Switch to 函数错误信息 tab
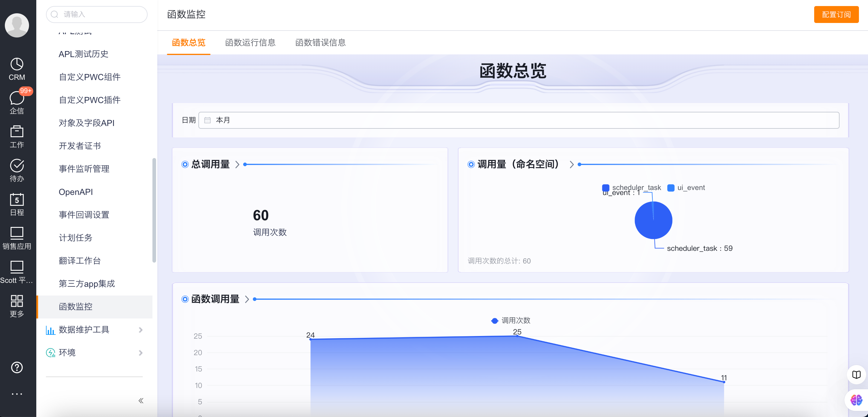The width and height of the screenshot is (868, 417). (x=321, y=43)
